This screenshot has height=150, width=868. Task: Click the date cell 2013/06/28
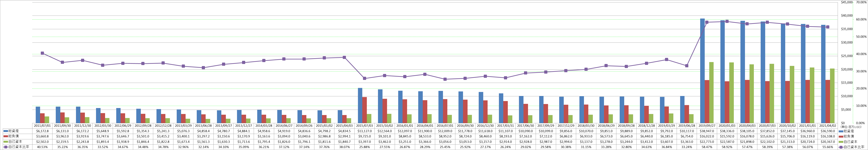(x=204, y=126)
